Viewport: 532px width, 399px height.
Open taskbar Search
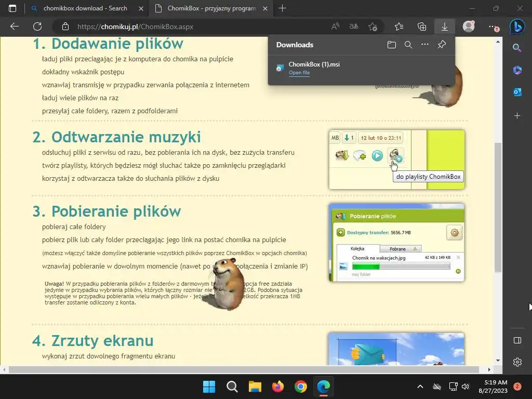[232, 387]
